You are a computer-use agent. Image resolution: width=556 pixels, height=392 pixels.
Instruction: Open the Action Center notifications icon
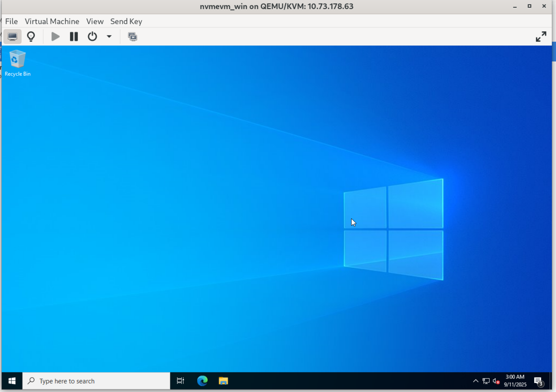tap(538, 381)
